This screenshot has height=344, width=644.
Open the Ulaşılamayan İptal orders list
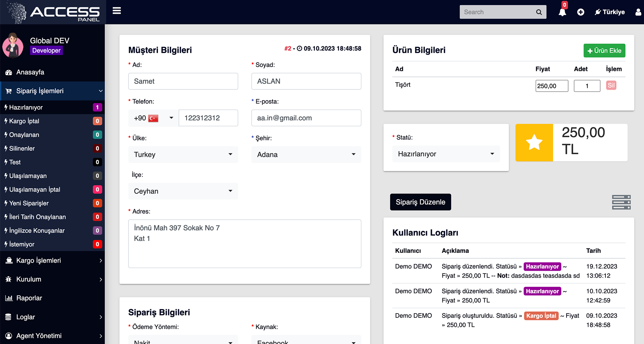click(x=52, y=190)
